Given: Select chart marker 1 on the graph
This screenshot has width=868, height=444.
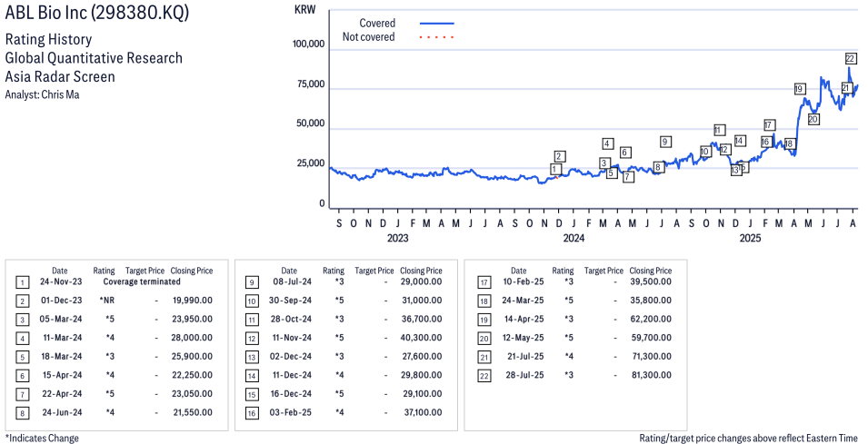Looking at the screenshot, I should (555, 169).
